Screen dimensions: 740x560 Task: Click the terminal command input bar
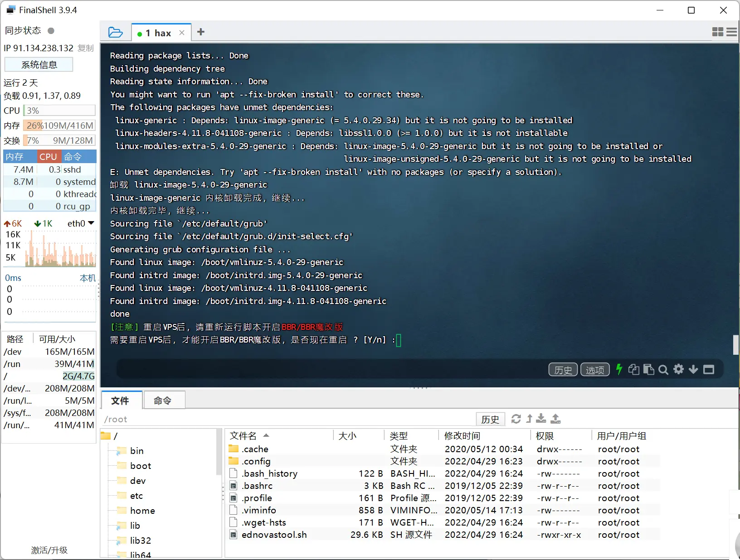tap(331, 369)
